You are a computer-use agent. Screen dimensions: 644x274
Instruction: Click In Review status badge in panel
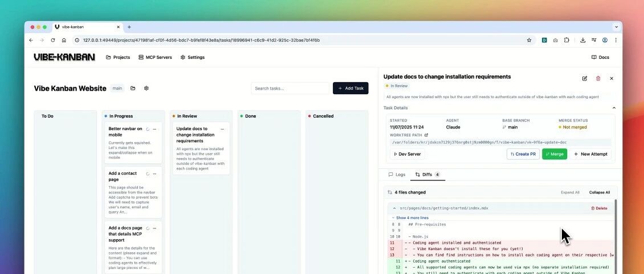[396, 86]
